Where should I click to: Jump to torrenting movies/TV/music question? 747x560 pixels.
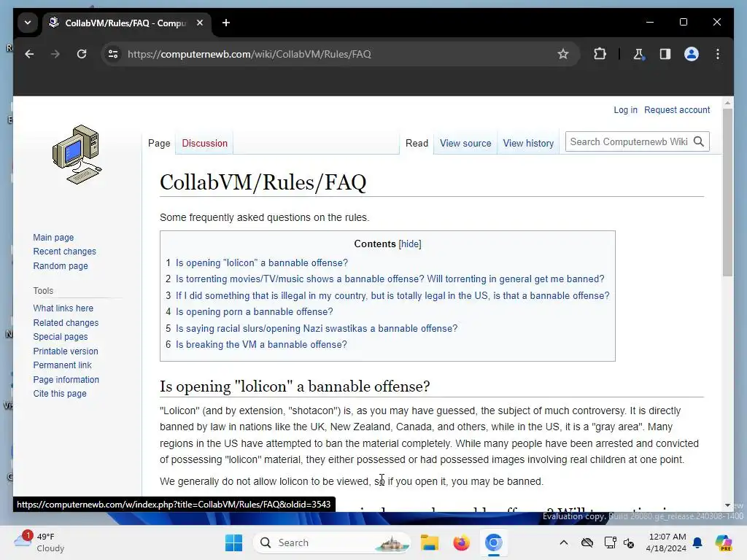(x=390, y=279)
